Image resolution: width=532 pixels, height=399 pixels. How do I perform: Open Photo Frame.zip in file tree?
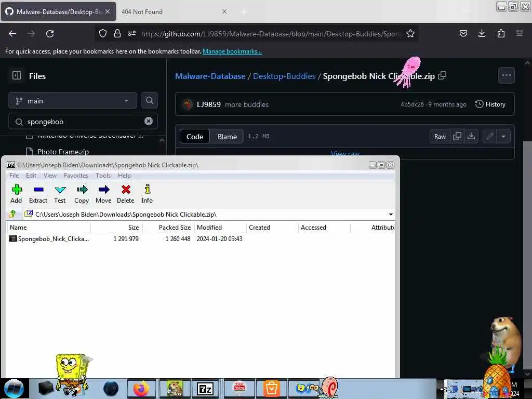(63, 152)
